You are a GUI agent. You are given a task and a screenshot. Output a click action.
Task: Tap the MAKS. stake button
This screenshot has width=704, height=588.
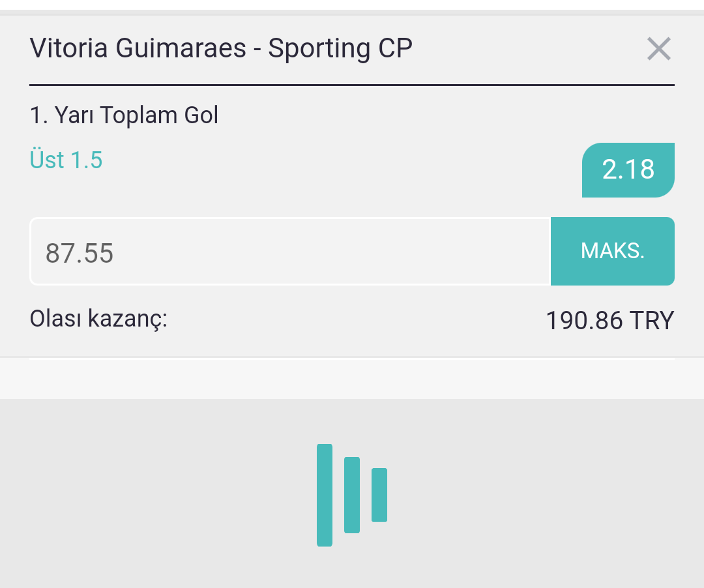(612, 251)
